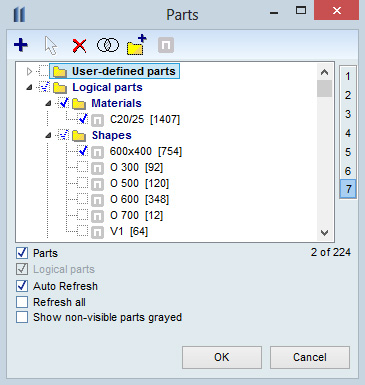Click the red X delete icon

79,46
